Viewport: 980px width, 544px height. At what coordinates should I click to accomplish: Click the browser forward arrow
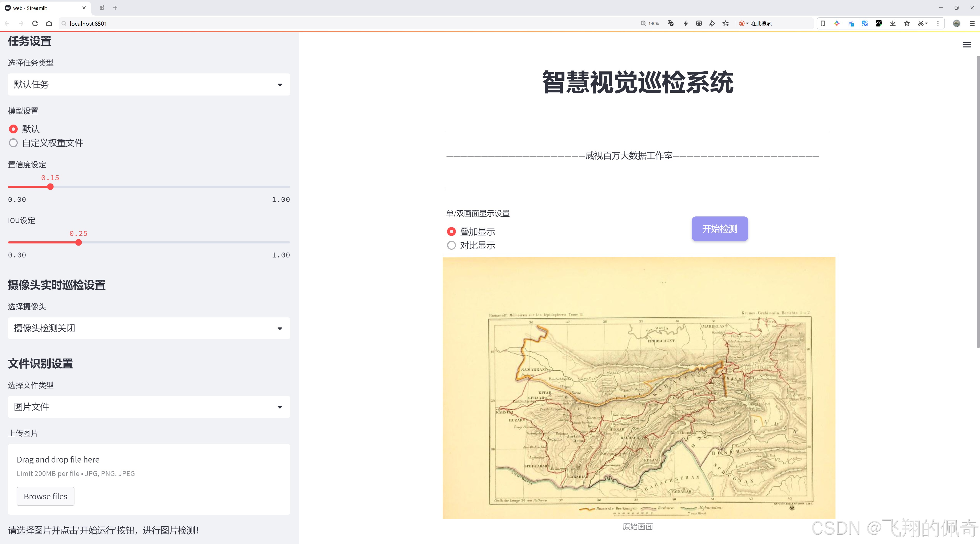[x=21, y=23]
